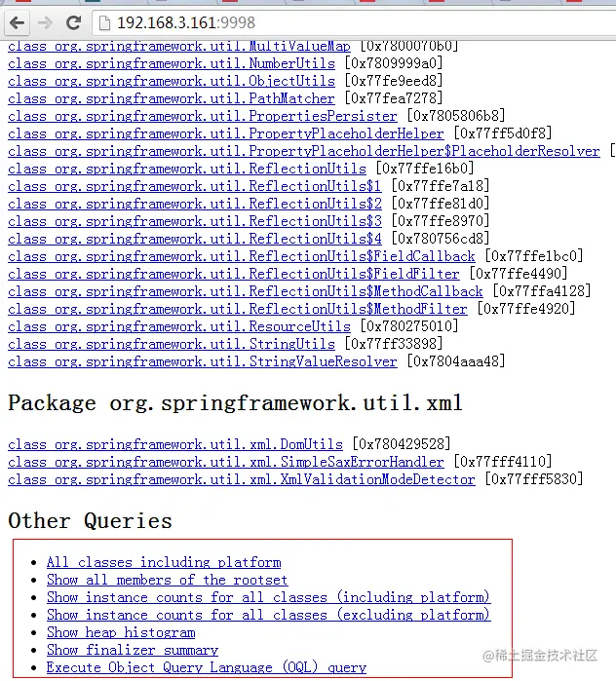
Task: Open All classes including platform query
Action: pyautogui.click(x=164, y=562)
